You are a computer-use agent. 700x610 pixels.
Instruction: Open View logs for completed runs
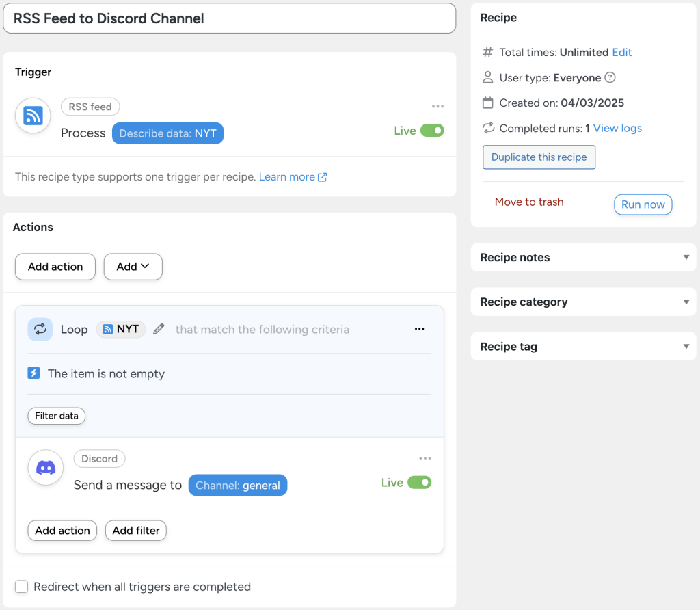pos(616,128)
